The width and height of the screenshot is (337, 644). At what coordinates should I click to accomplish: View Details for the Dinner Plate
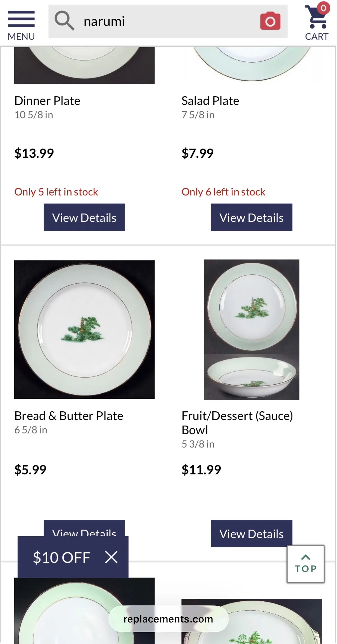click(x=84, y=217)
